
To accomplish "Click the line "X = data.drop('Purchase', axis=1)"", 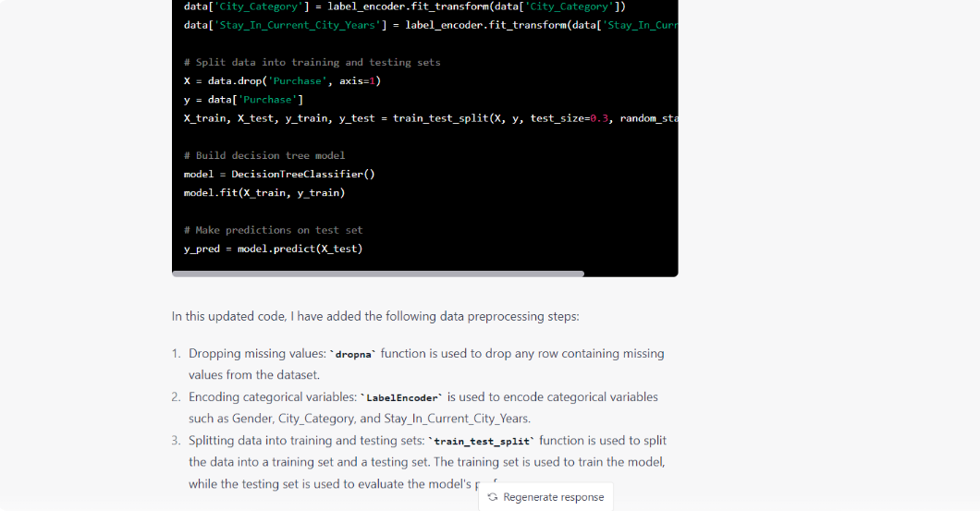I will tap(282, 81).
